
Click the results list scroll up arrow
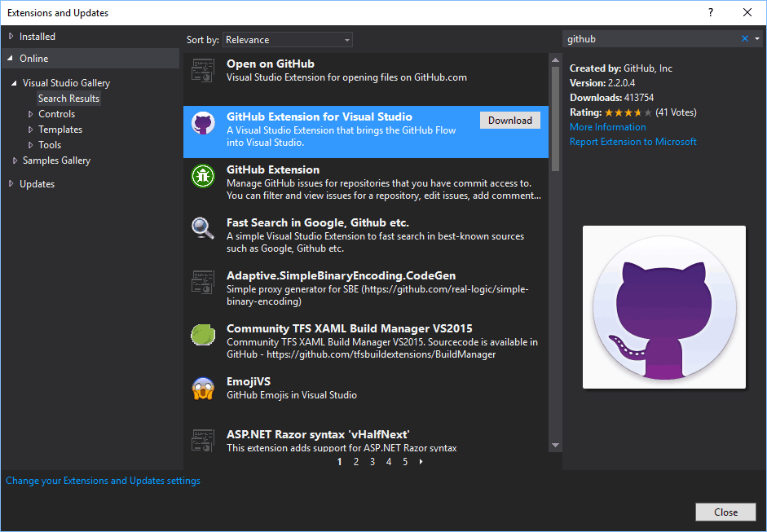click(555, 59)
